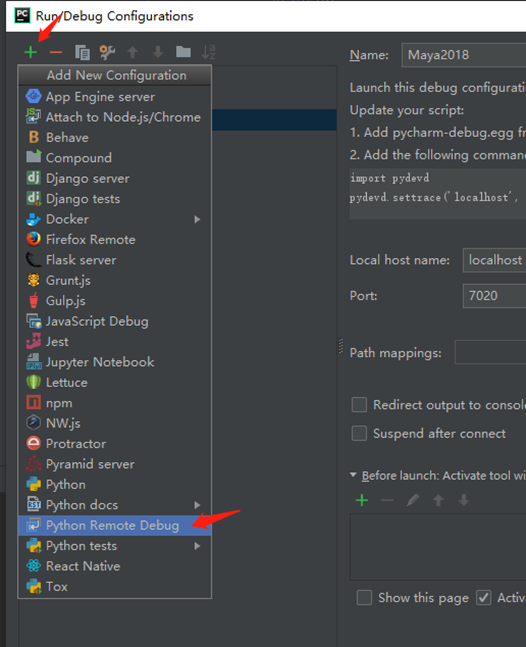Enable Redirect output to console checkbox

tap(359, 405)
